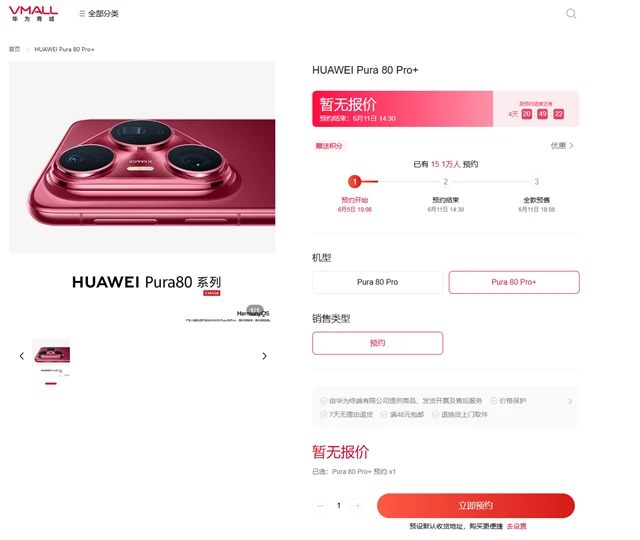Open 去设置 address settings link
Screen dimensions: 640x540
tap(516, 527)
